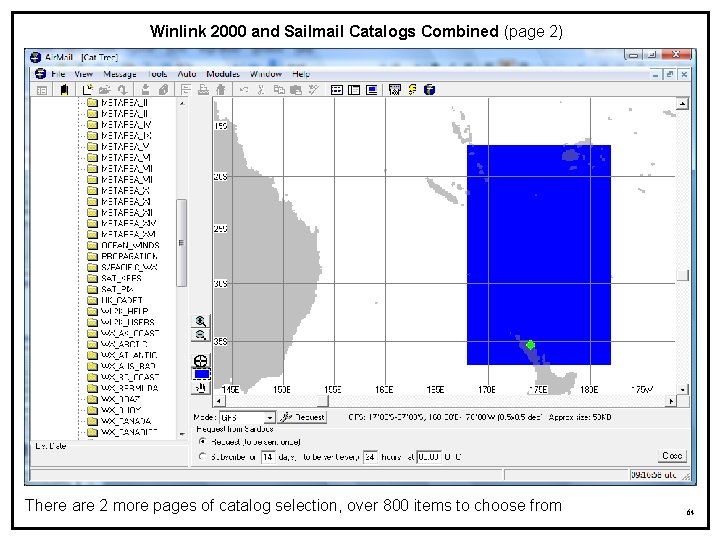Open the Help menu
Screen dimensions: 720x540
301,74
